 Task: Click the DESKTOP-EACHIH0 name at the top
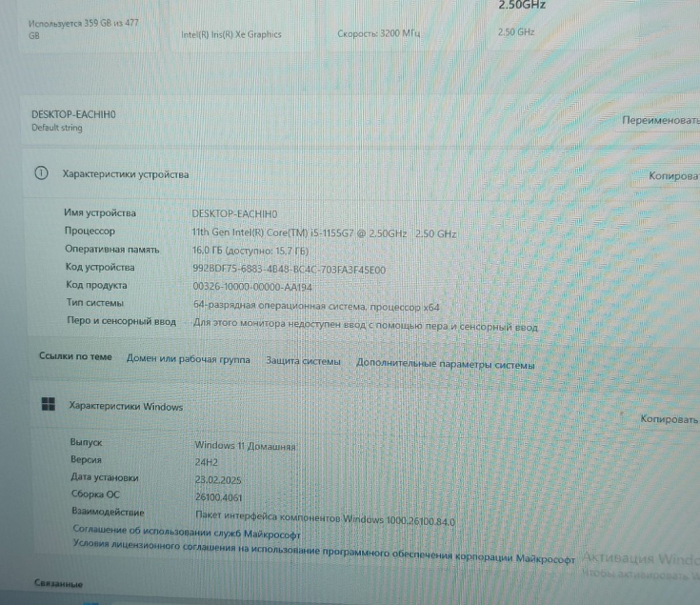click(x=73, y=114)
